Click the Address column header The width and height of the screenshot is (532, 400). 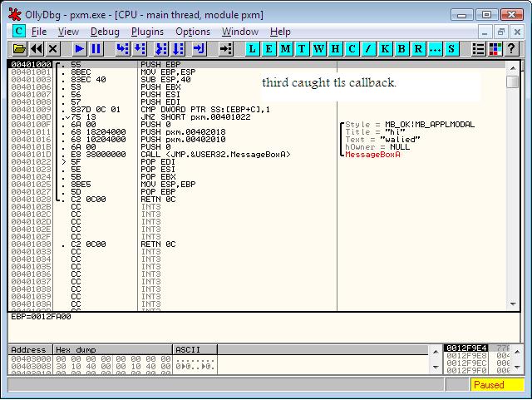point(30,350)
